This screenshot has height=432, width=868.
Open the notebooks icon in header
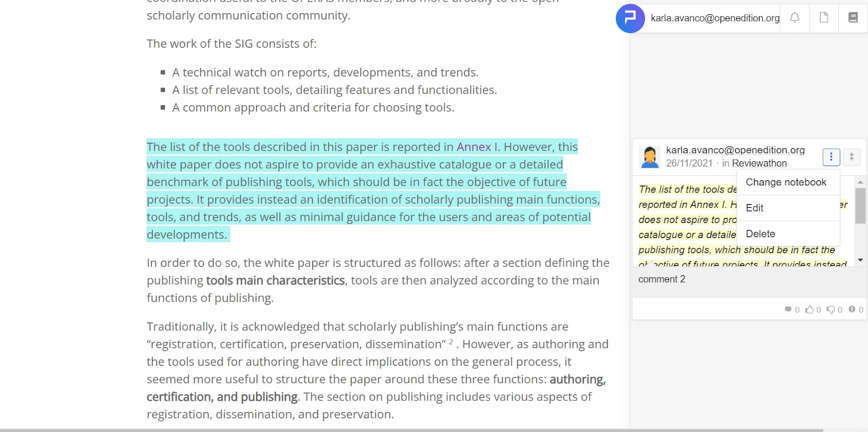point(853,18)
